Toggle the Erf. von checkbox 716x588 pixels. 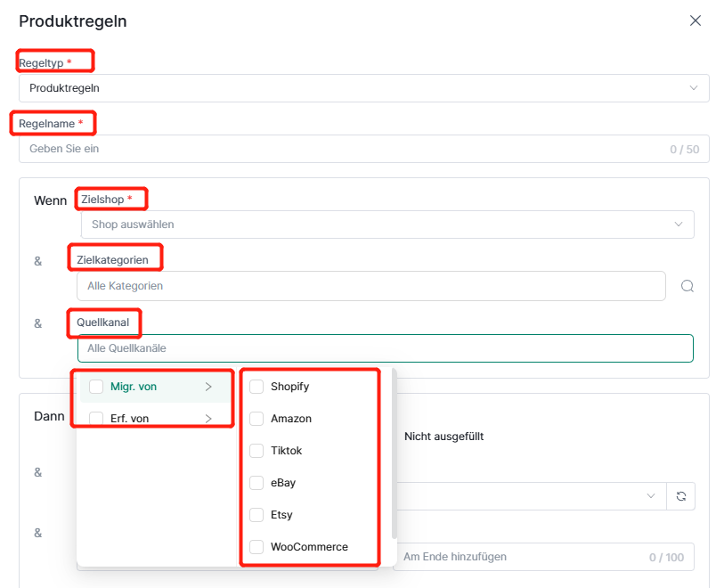tap(96, 419)
